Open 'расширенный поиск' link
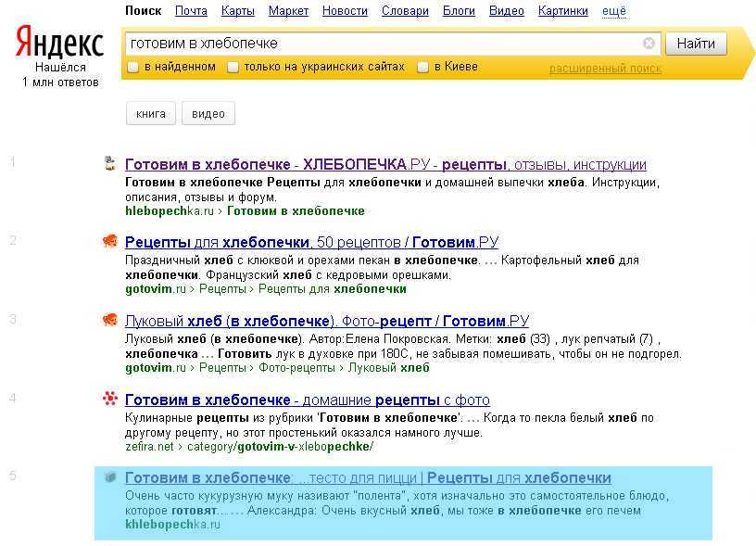 605,69
